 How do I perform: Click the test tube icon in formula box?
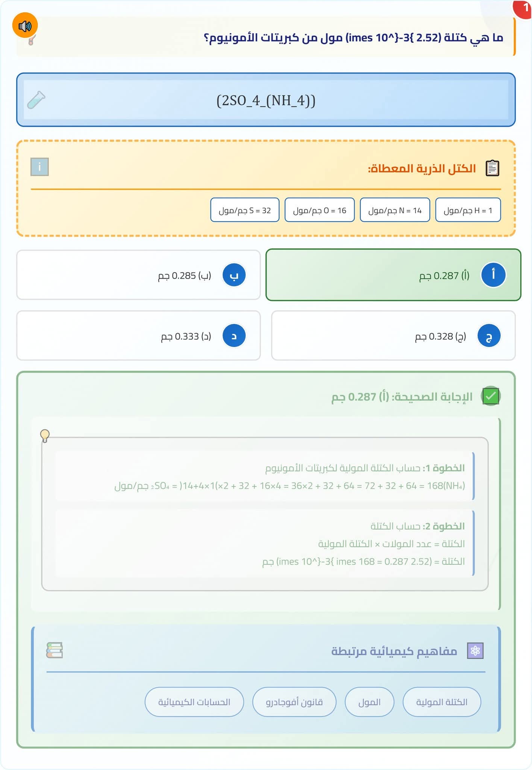[x=36, y=100]
